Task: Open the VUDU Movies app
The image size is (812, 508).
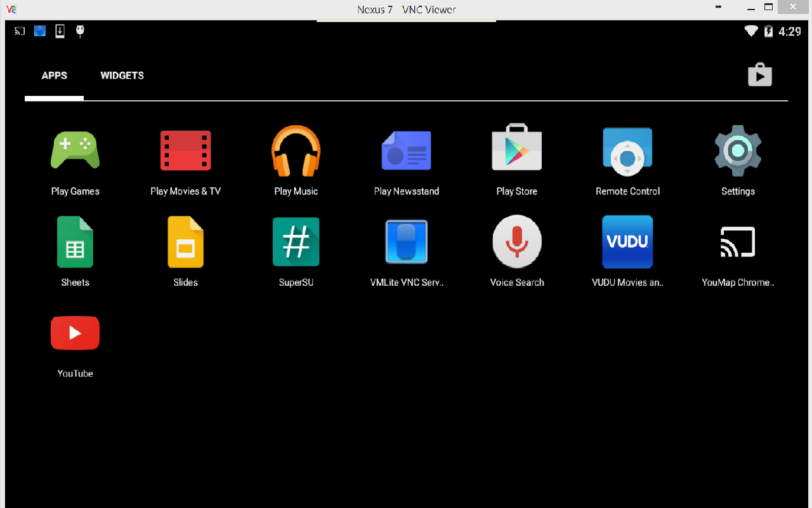Action: pos(627,242)
